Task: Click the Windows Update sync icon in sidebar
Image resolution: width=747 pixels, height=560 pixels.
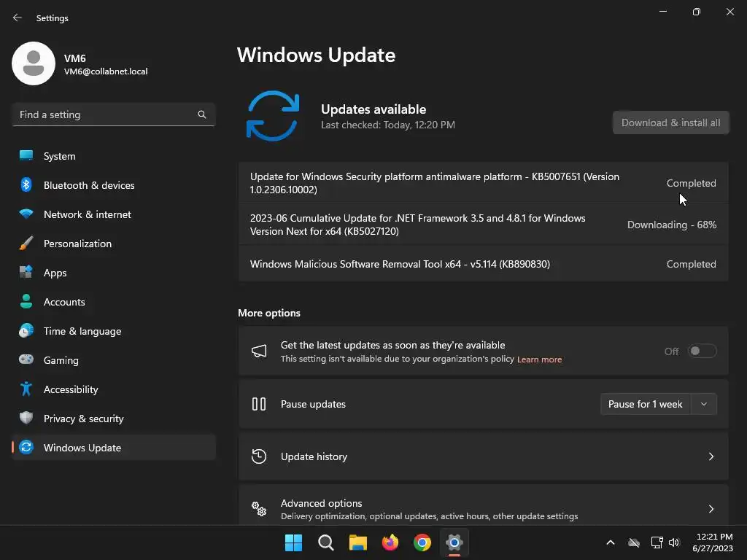Action: [26, 447]
